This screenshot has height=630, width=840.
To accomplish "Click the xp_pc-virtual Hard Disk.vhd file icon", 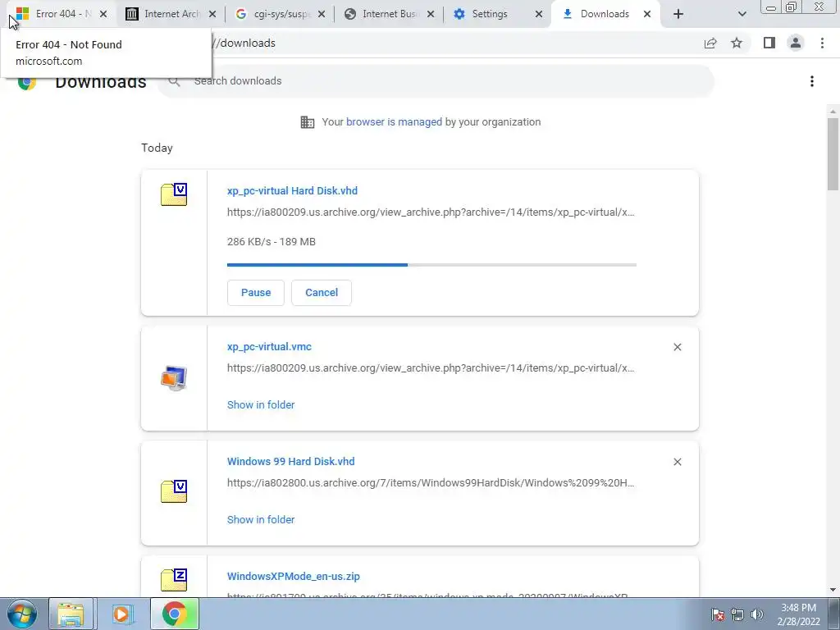I will 174,194.
